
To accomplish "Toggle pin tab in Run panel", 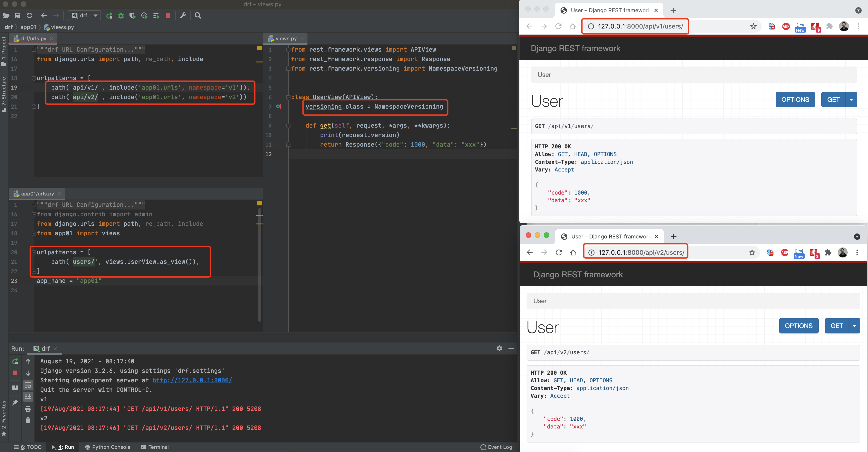I will [15, 402].
